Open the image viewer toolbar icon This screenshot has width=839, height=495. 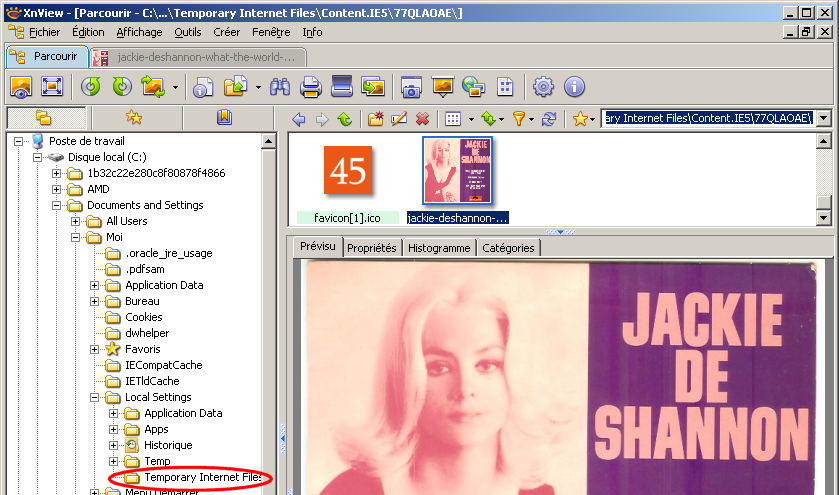[x=21, y=87]
